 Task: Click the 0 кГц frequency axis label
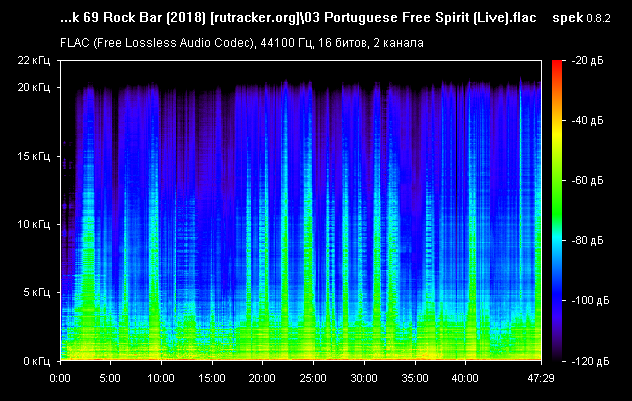click(36, 360)
